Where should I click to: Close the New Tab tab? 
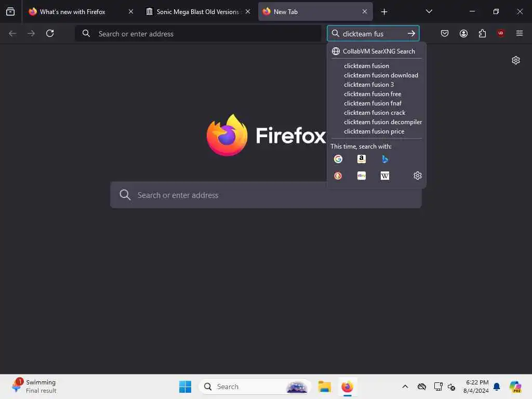pyautogui.click(x=364, y=11)
